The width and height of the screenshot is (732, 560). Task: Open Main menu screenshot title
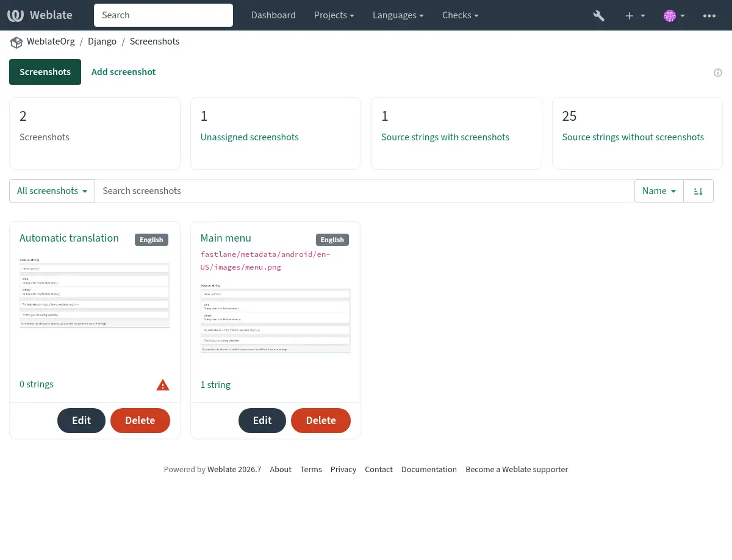[226, 238]
